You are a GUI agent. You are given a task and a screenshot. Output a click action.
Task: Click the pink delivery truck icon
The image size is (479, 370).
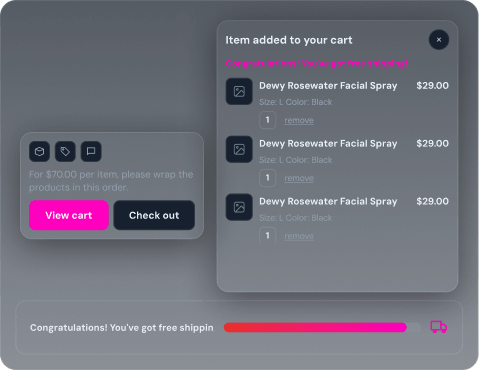438,327
